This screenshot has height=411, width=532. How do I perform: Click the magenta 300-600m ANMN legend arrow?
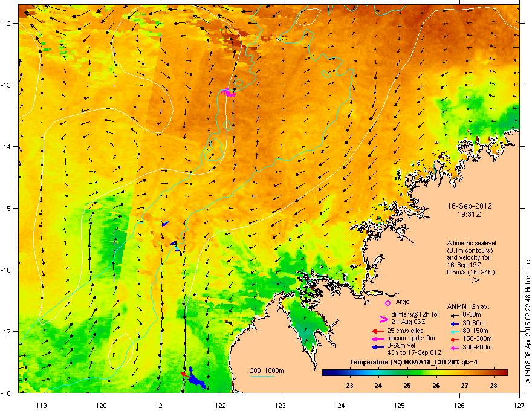(455, 348)
